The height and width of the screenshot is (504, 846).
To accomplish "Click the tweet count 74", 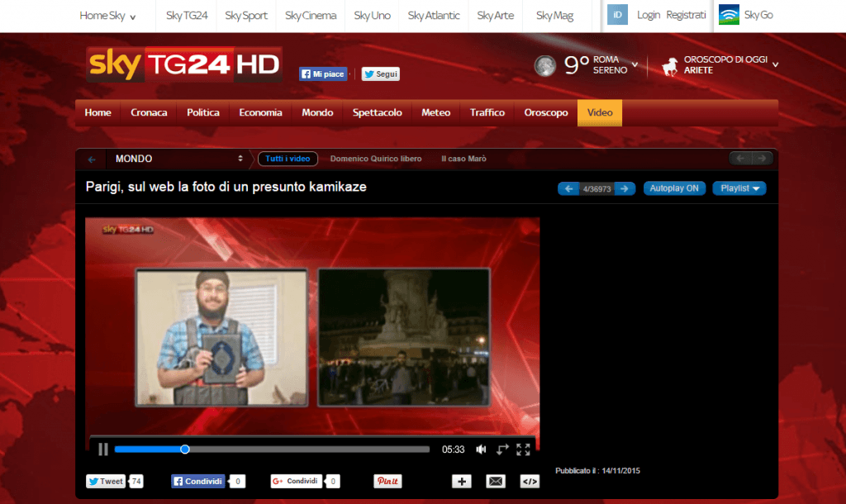I will coord(136,482).
